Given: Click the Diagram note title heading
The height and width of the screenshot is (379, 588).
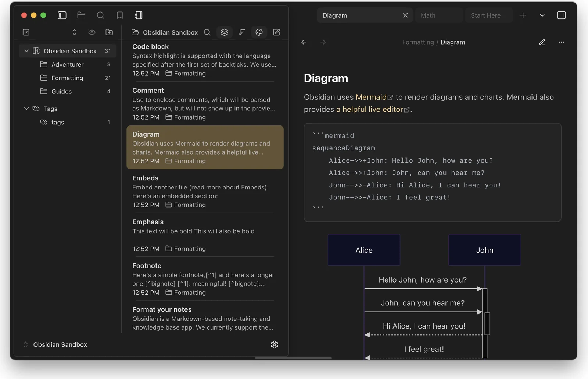Looking at the screenshot, I should click(x=326, y=78).
